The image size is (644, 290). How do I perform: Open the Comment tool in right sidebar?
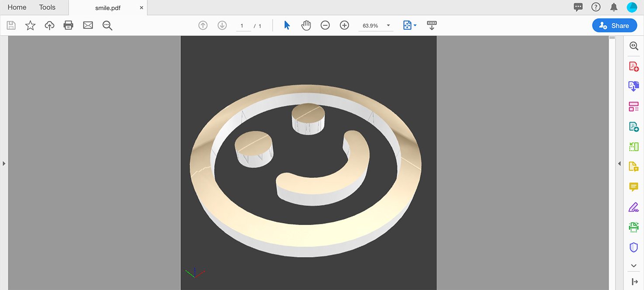(634, 187)
